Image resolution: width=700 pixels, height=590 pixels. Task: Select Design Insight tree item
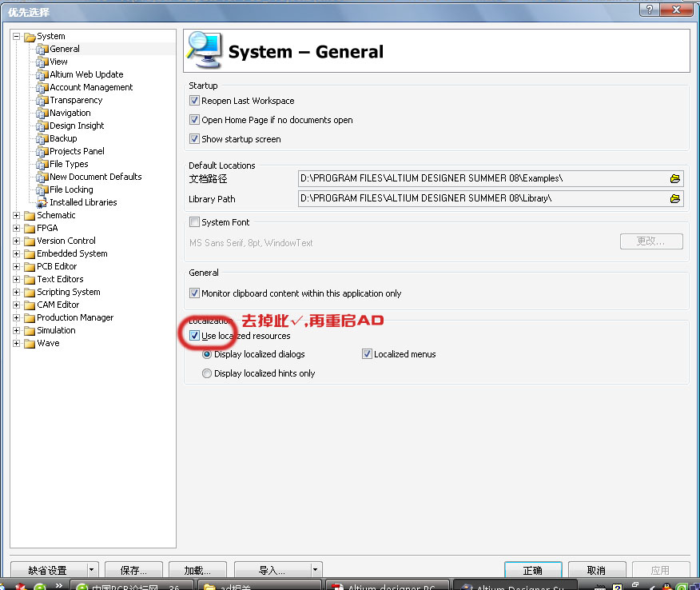pos(77,126)
